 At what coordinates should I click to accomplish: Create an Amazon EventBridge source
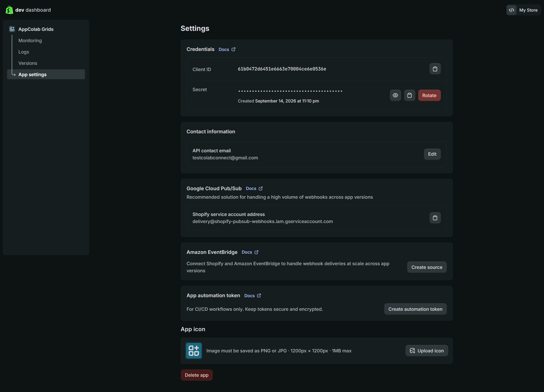click(427, 267)
